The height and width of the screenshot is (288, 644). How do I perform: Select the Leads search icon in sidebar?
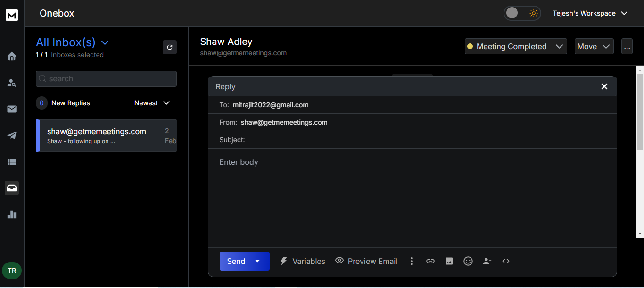tap(11, 83)
